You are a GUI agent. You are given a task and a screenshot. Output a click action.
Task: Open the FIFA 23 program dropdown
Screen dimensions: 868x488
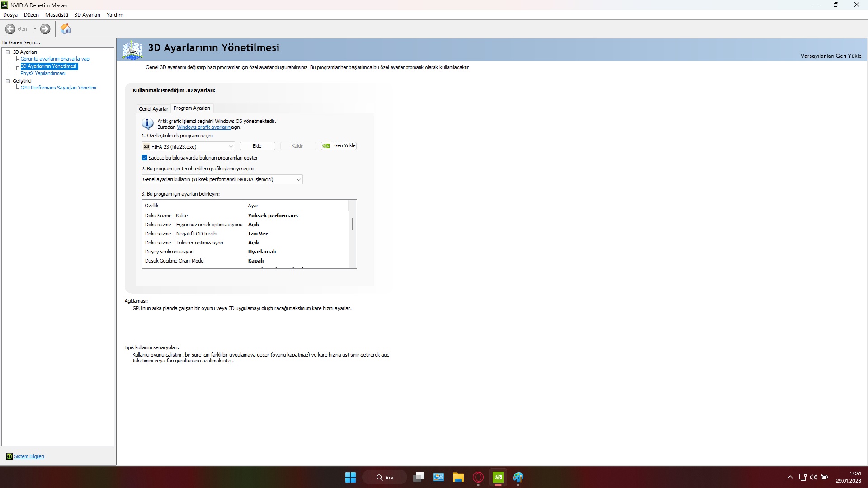(x=231, y=146)
